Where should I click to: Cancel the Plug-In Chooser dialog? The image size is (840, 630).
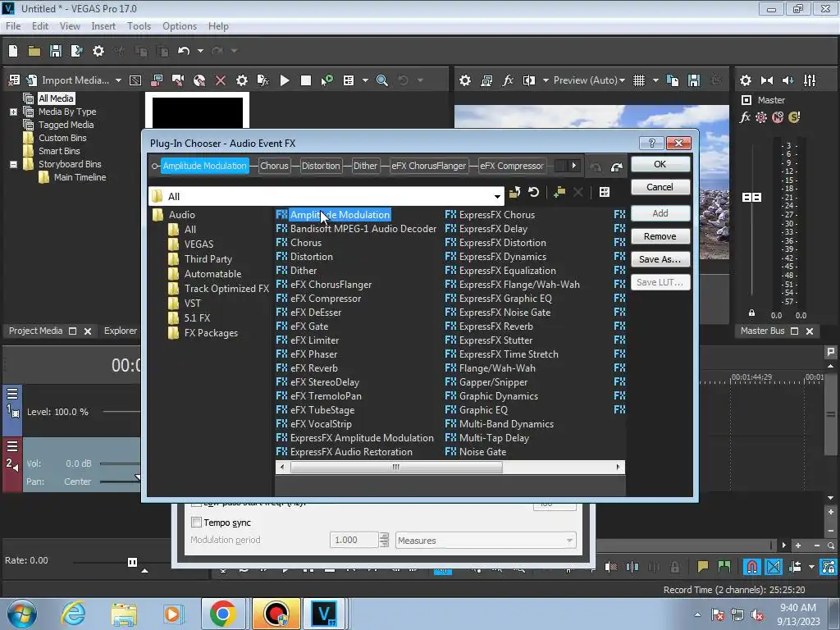pyautogui.click(x=660, y=187)
